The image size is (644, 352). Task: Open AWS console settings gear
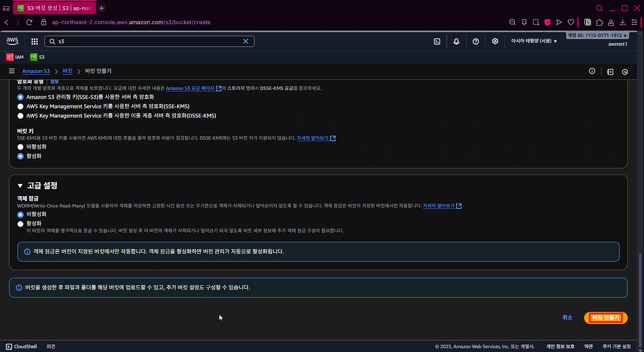point(495,41)
